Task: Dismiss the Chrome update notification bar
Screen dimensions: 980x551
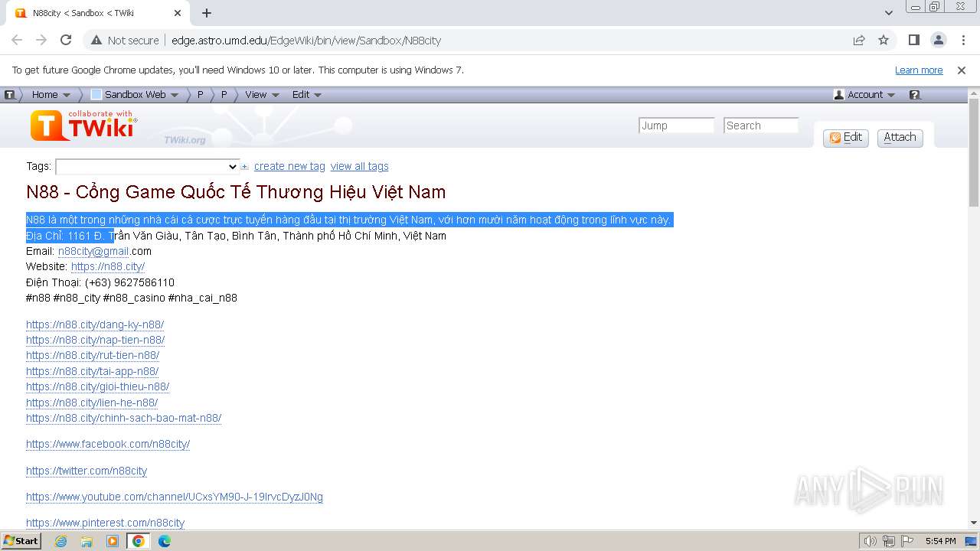Action: [x=962, y=70]
